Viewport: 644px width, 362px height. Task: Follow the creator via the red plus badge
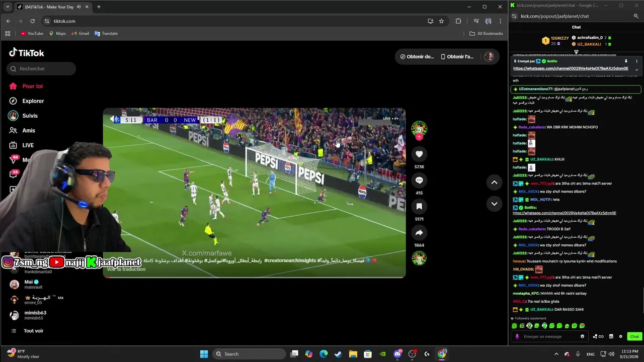[419, 137]
